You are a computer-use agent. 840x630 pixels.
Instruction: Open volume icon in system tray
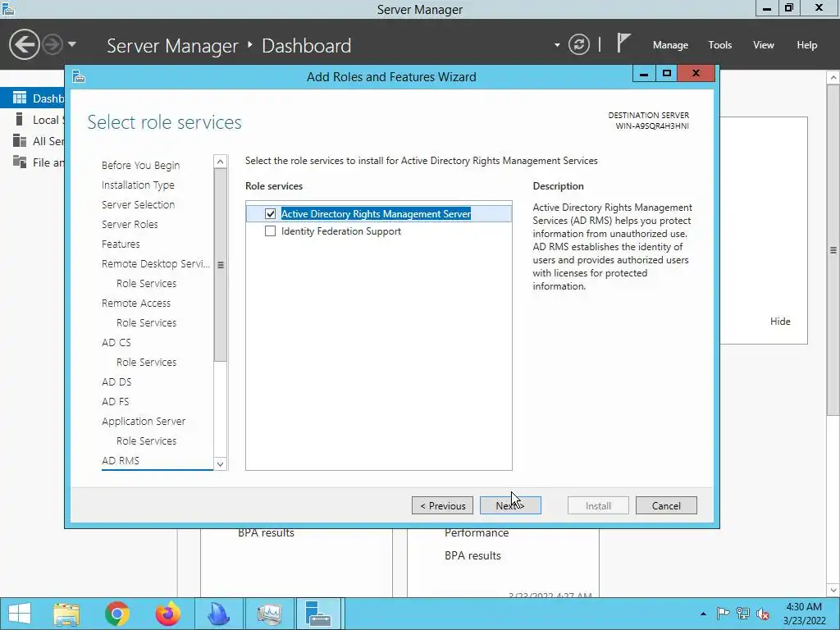(x=763, y=614)
